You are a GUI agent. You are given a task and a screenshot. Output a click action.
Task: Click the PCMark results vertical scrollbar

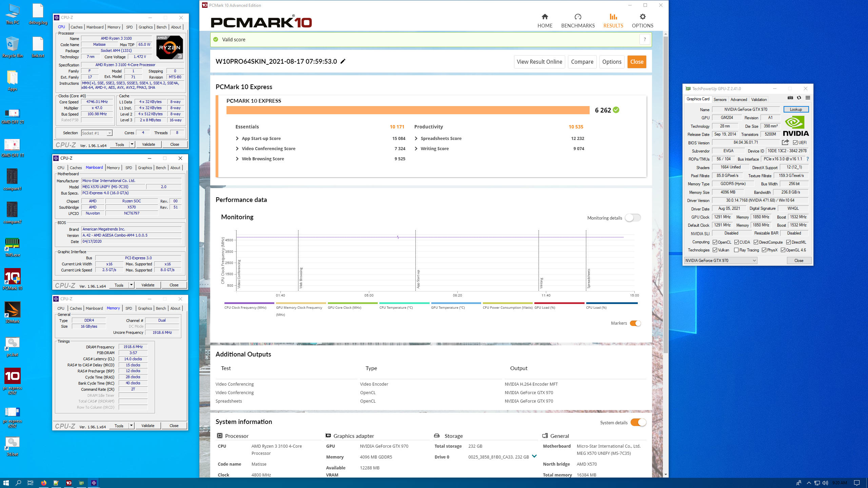(666, 195)
